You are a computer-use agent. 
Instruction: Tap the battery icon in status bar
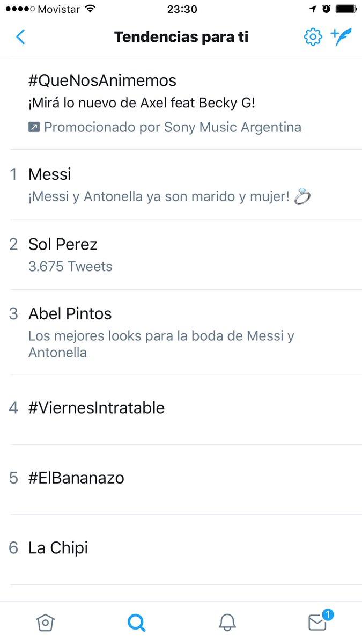pos(345,9)
